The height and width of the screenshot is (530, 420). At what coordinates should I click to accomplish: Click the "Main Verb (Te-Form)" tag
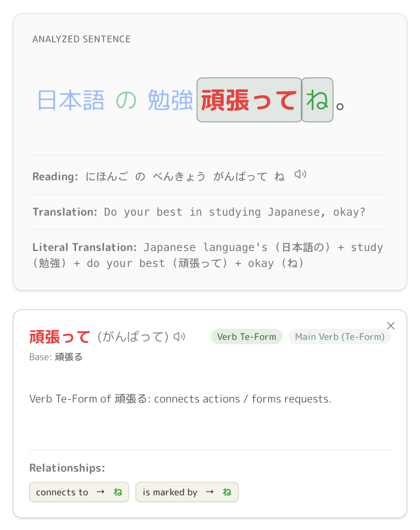pyautogui.click(x=340, y=336)
